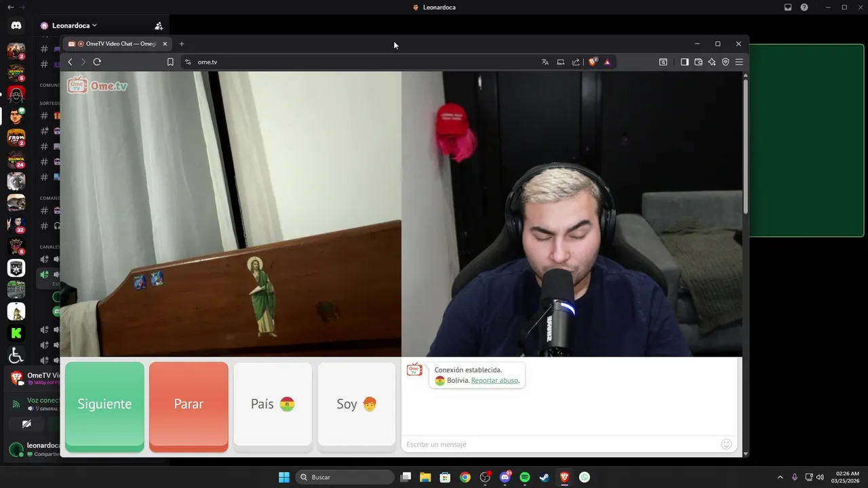Open Spotify from the taskbar
Image resolution: width=868 pixels, height=488 pixels.
pyautogui.click(x=525, y=477)
